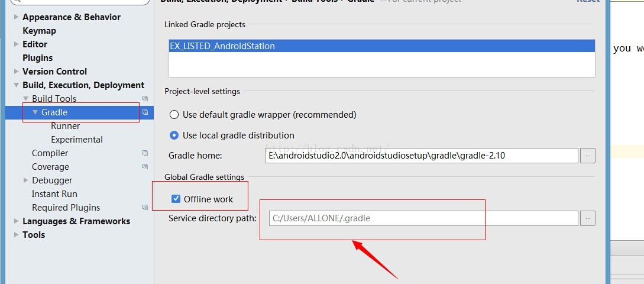Click project-level icon beside Required Plugins
644x284 pixels.
(x=145, y=207)
